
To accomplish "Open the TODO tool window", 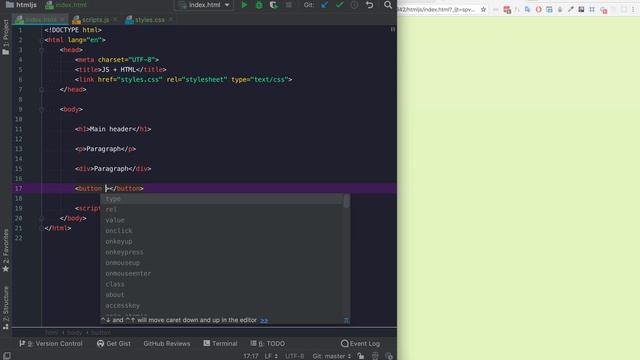I will (x=268, y=344).
